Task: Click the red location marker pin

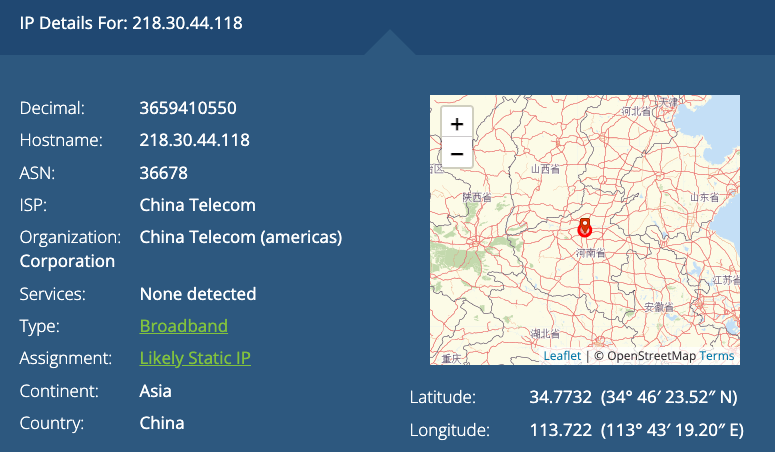Action: click(585, 228)
